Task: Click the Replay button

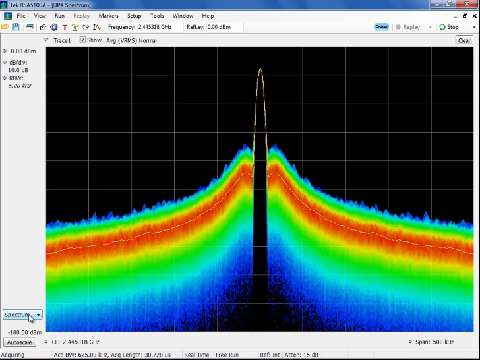Action: (x=407, y=27)
